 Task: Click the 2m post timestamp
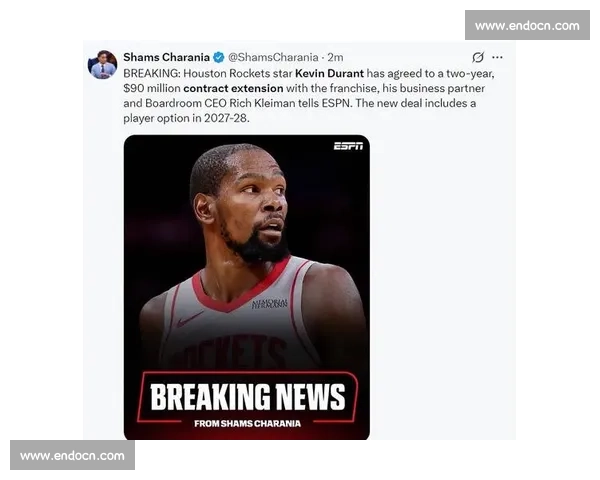tap(335, 57)
